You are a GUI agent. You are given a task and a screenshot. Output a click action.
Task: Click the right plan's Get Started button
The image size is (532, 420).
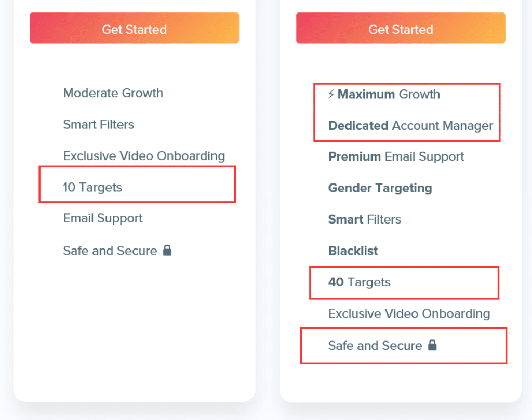401,28
